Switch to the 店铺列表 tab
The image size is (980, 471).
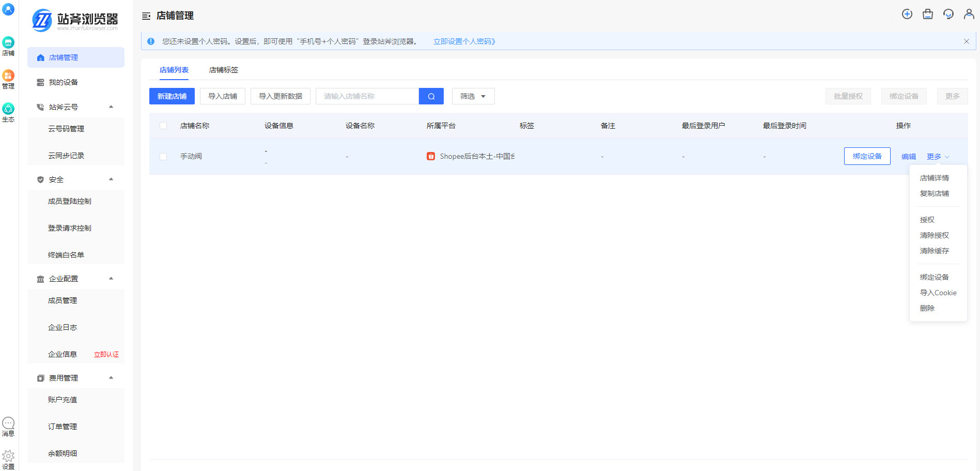click(x=174, y=70)
